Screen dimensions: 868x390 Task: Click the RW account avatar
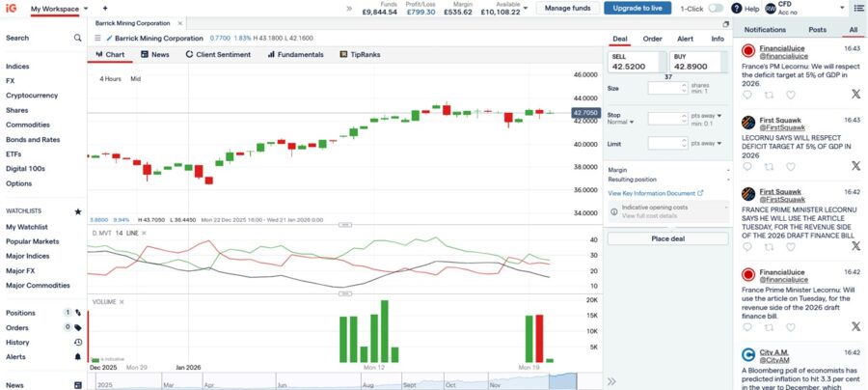(771, 9)
